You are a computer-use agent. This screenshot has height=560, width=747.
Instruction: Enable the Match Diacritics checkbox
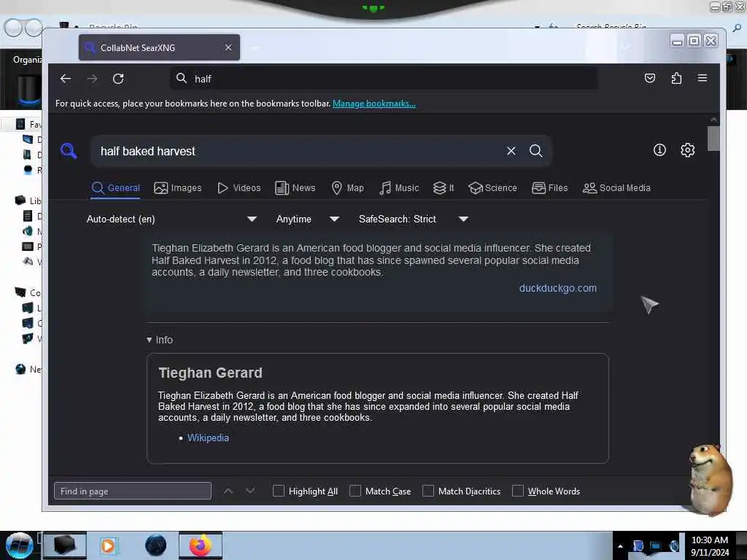428,491
